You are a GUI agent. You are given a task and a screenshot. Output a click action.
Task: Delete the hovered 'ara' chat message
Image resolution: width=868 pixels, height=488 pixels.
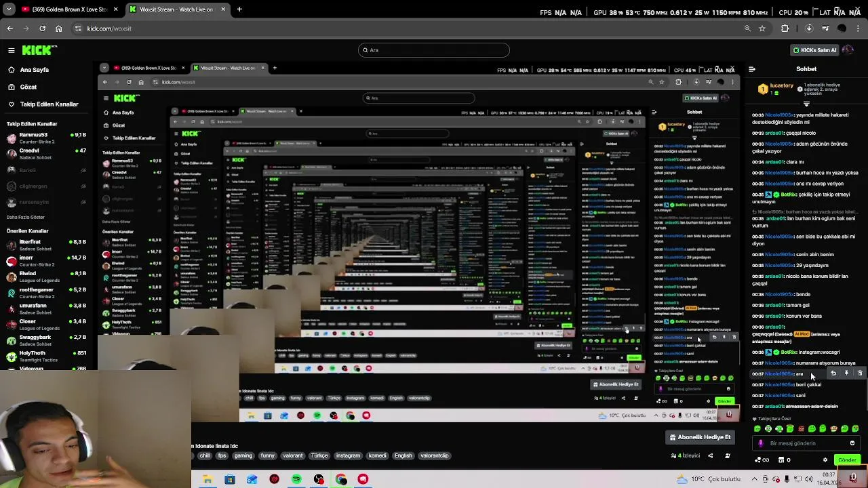(860, 373)
